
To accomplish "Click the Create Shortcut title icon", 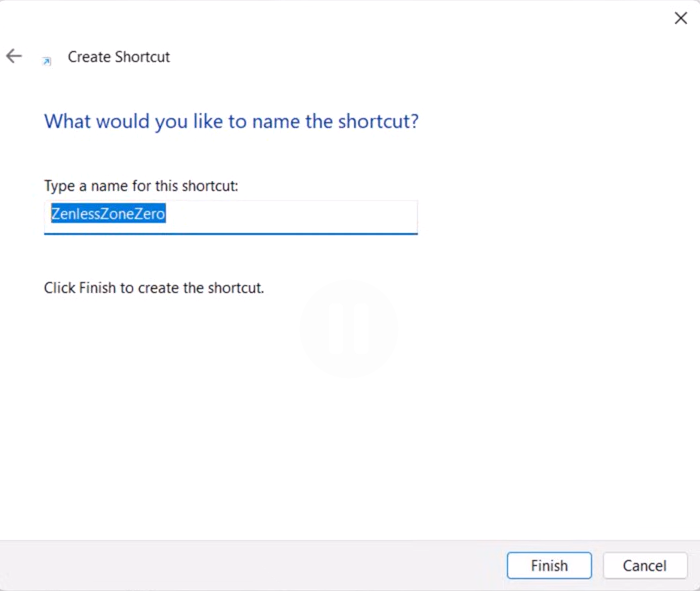I will coord(46,61).
